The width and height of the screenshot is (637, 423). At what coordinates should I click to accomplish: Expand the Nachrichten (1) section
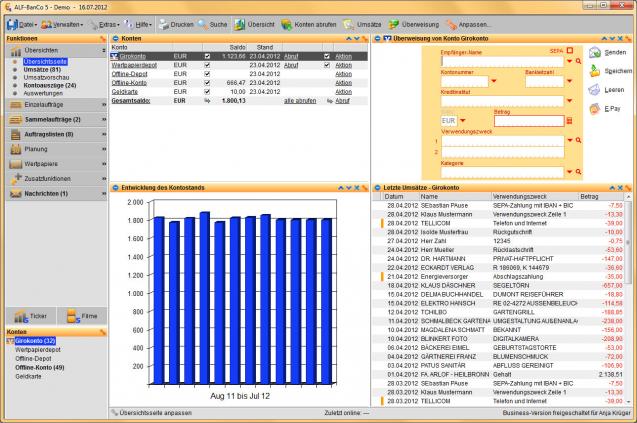tap(57, 194)
